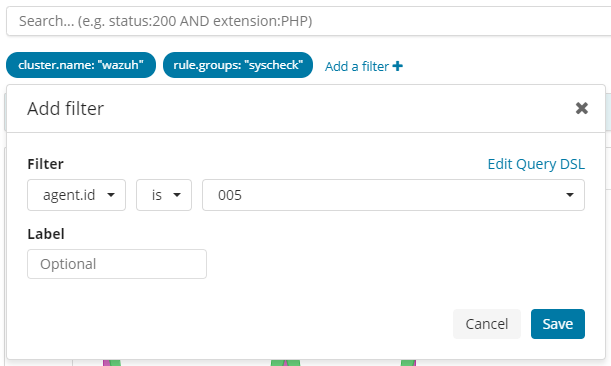The image size is (611, 366).
Task: Save the agent.id filter
Action: pos(558,324)
